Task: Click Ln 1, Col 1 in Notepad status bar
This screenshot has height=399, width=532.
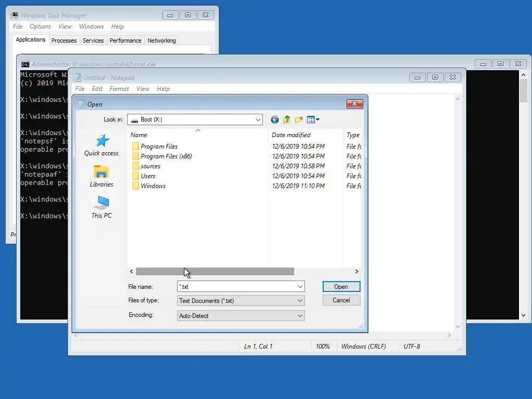Action: (x=258, y=347)
